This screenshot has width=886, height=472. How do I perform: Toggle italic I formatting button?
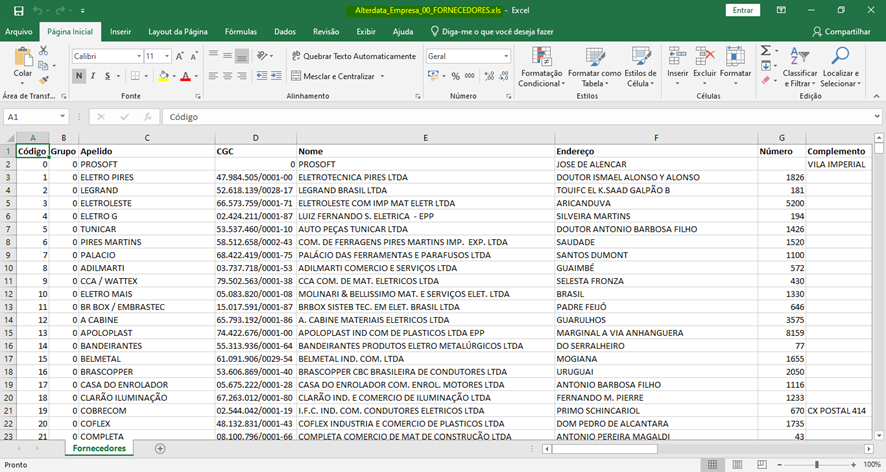pyautogui.click(x=95, y=76)
